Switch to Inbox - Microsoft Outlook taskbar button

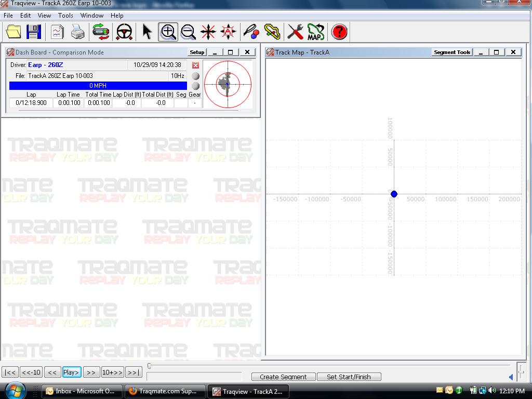[81, 391]
